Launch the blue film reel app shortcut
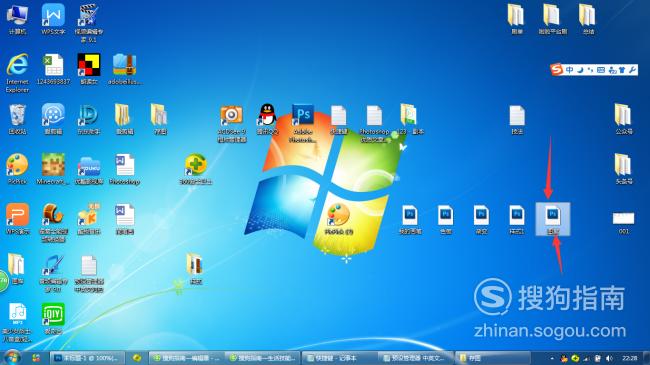 click(53, 119)
